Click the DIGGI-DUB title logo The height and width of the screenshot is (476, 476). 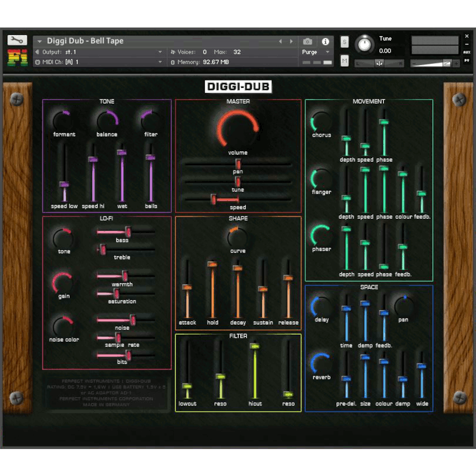point(238,87)
